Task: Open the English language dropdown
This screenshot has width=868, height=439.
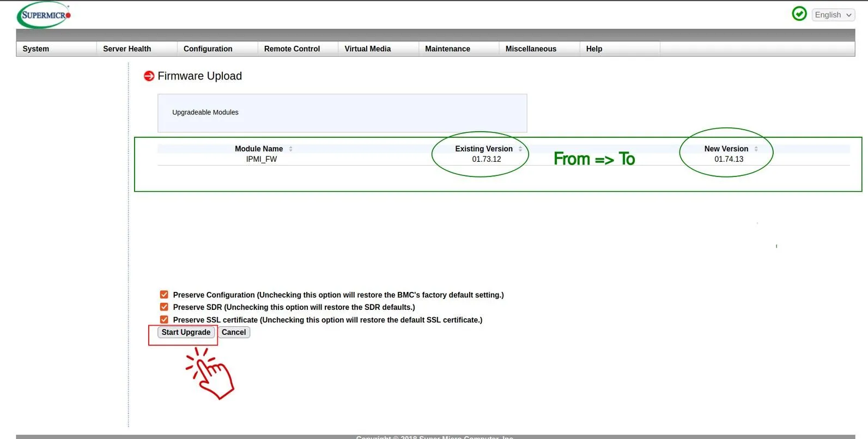Action: point(833,15)
